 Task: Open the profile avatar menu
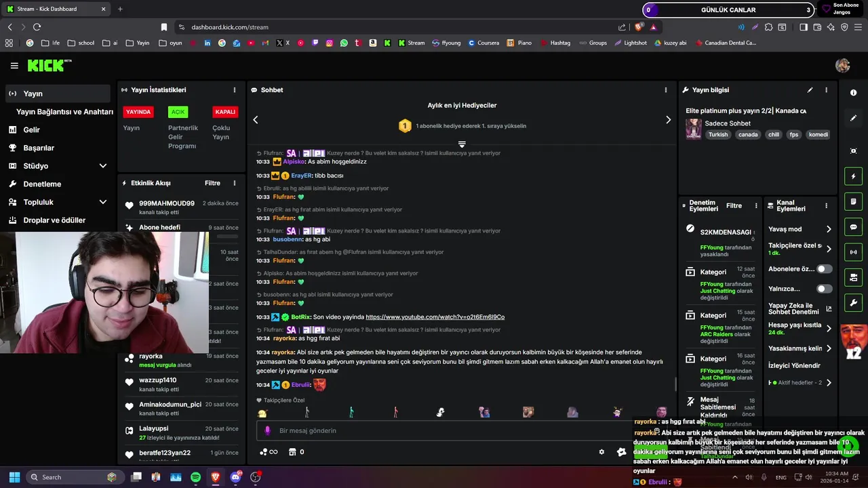843,66
